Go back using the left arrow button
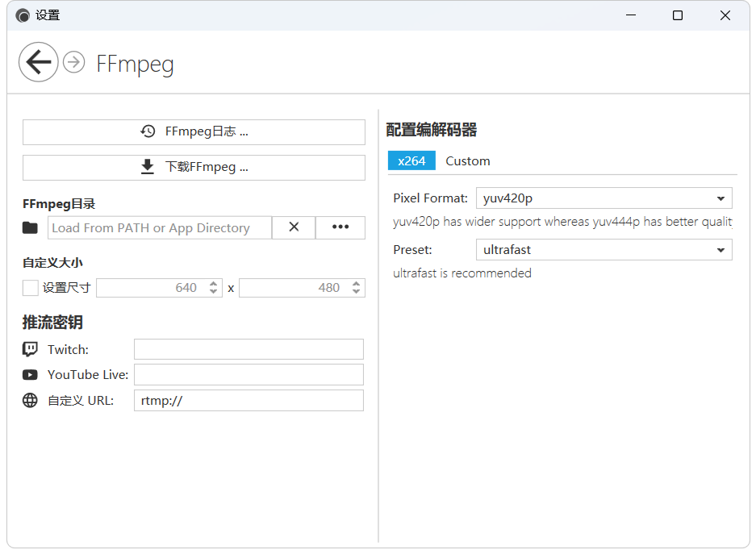The width and height of the screenshot is (756, 554). [x=39, y=62]
